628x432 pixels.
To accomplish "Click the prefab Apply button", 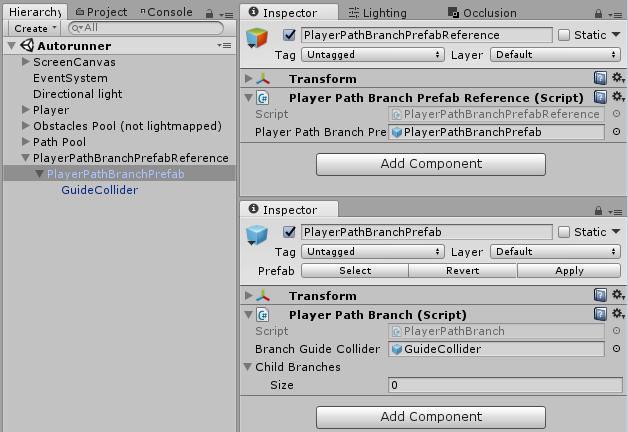I will click(x=569, y=271).
